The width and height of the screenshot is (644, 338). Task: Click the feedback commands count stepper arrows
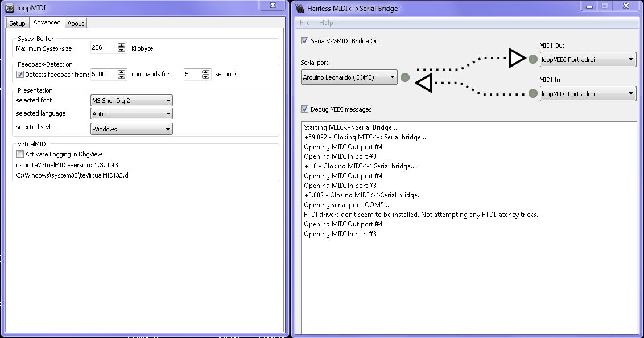coord(121,75)
